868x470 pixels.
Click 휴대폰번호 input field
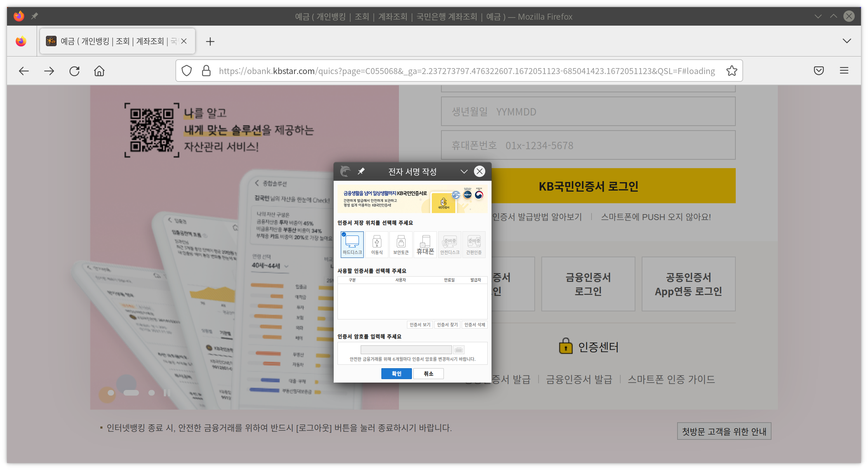point(588,145)
